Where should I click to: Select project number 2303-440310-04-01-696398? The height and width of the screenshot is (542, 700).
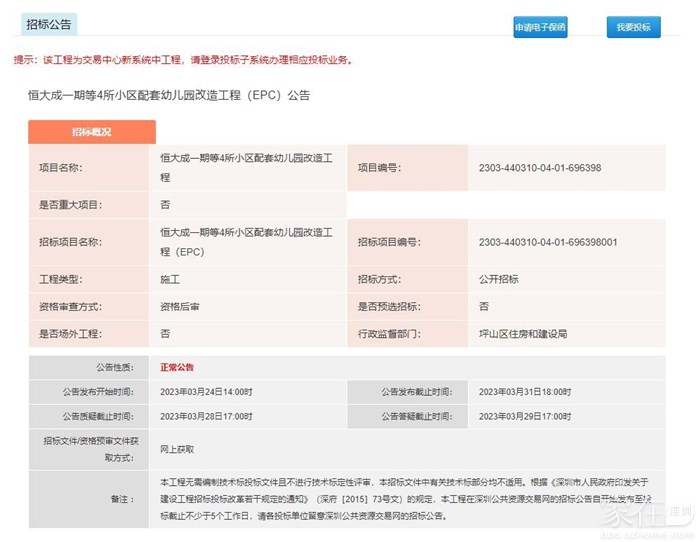tap(540, 168)
